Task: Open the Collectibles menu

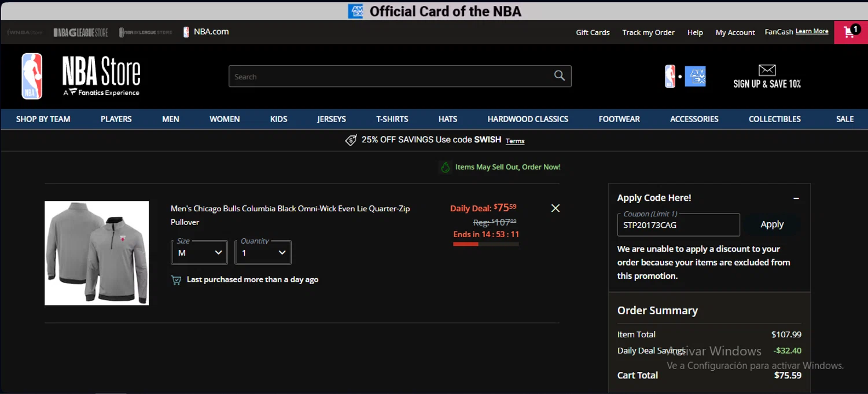Action: tap(775, 119)
